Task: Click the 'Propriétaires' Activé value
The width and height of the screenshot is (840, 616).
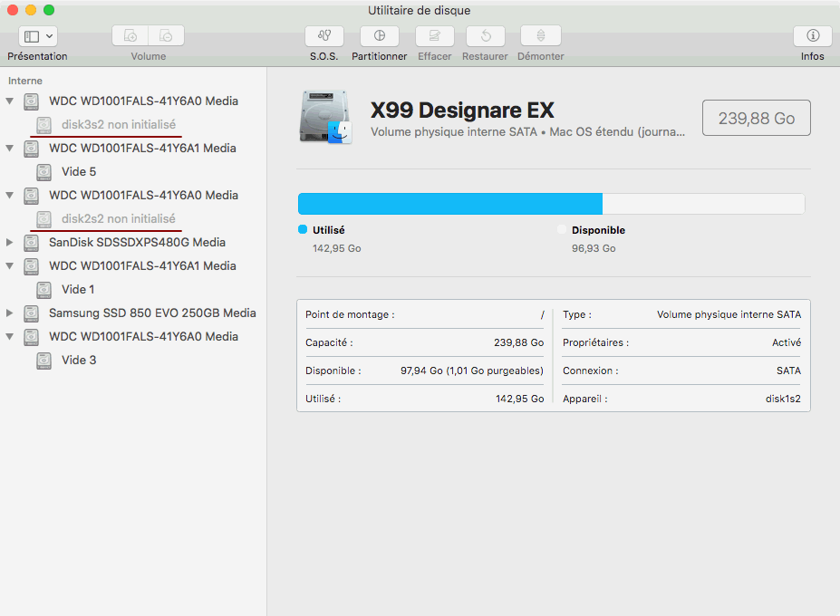Action: (x=787, y=342)
